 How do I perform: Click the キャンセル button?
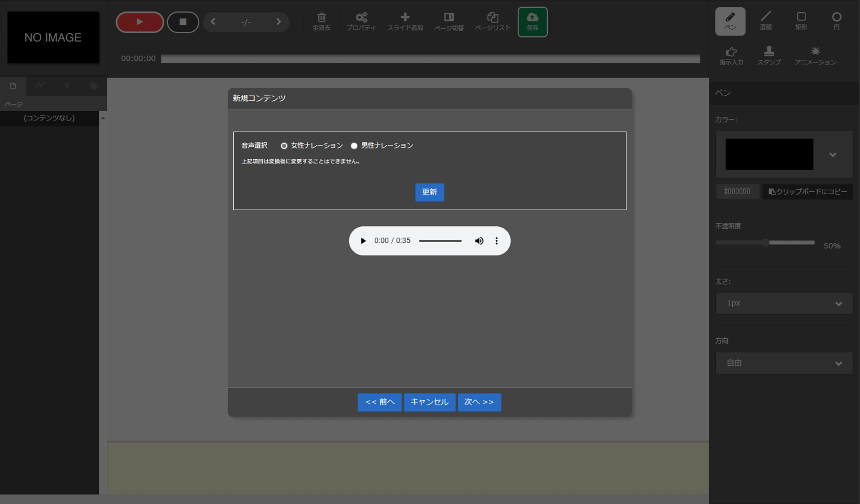coord(430,402)
